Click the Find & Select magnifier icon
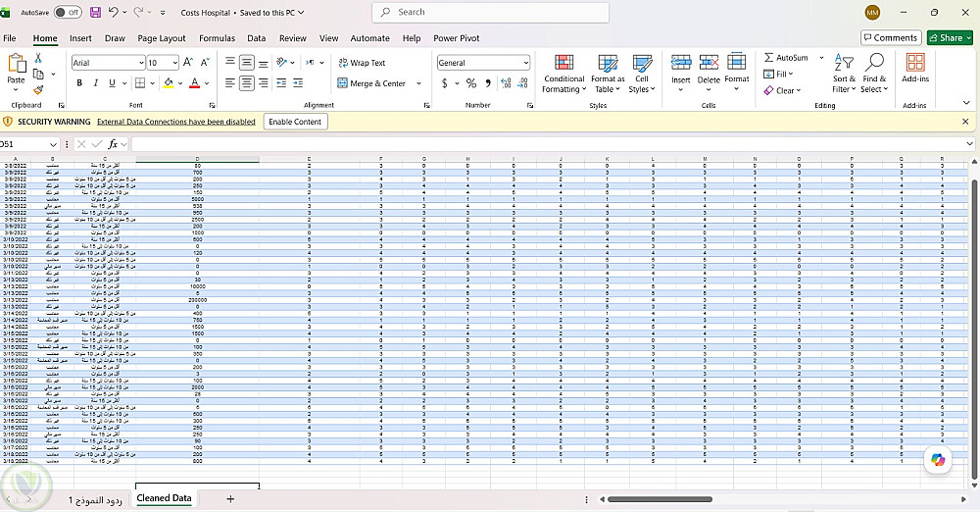Screen dimensions: 980x512 874,63
